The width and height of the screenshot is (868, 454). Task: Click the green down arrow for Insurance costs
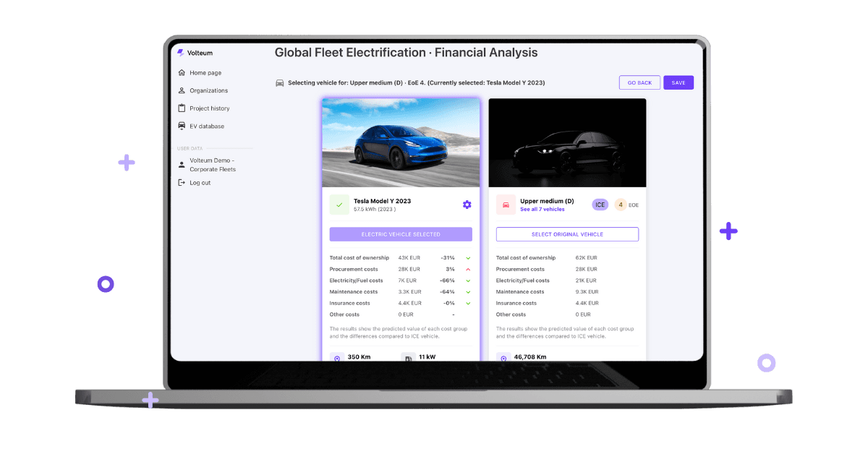(x=468, y=303)
